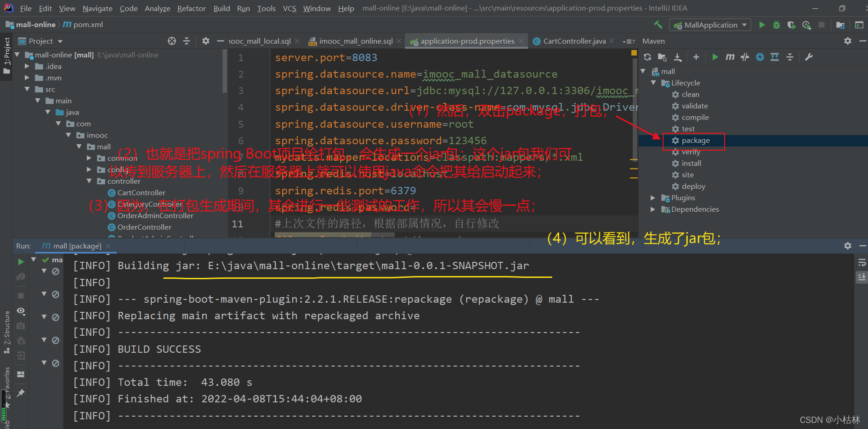This screenshot has width=868, height=429.
Task: Toggle the eye filter in Run panel sidebar
Action: pos(21,311)
